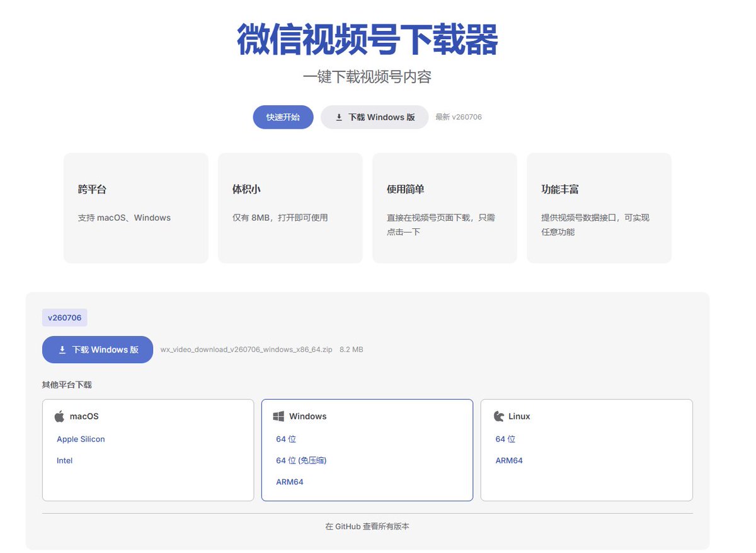Viewport: 756px width, 553px height.
Task: Click the 跨平台 feature card heading
Action: (x=92, y=189)
